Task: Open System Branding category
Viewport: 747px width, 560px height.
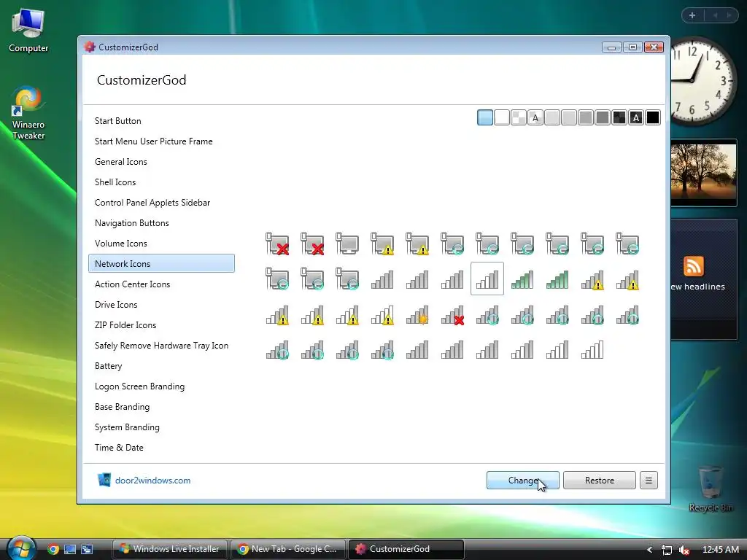Action: coord(161,427)
